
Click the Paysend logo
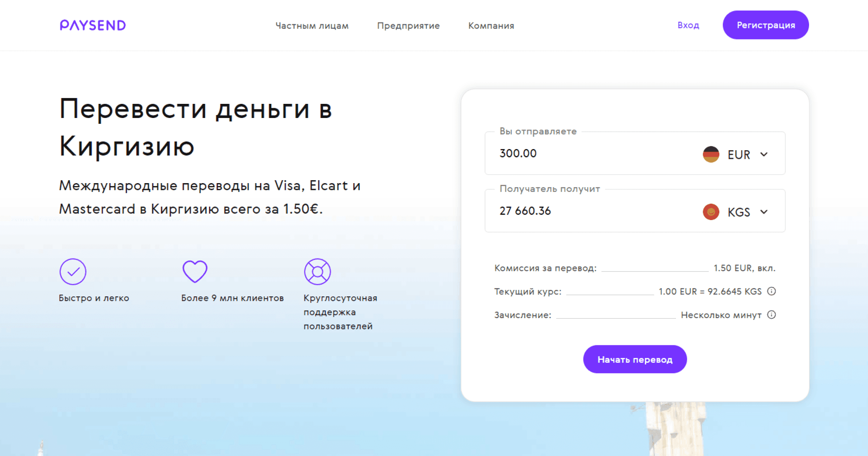pos(93,25)
